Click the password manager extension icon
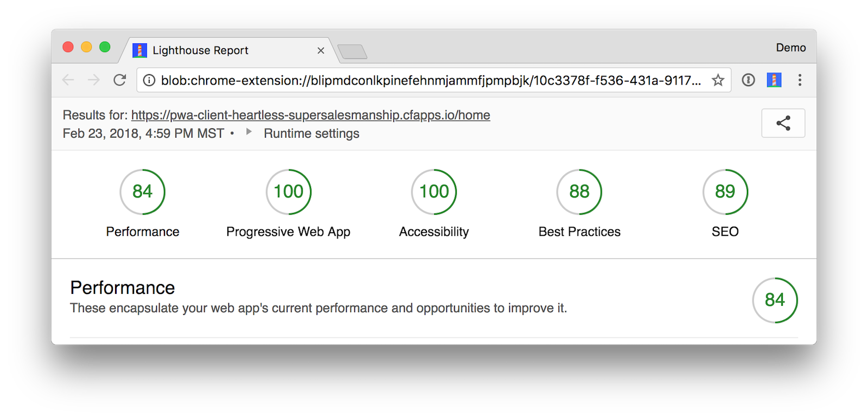Screen dimensions: 868x418 click(748, 80)
